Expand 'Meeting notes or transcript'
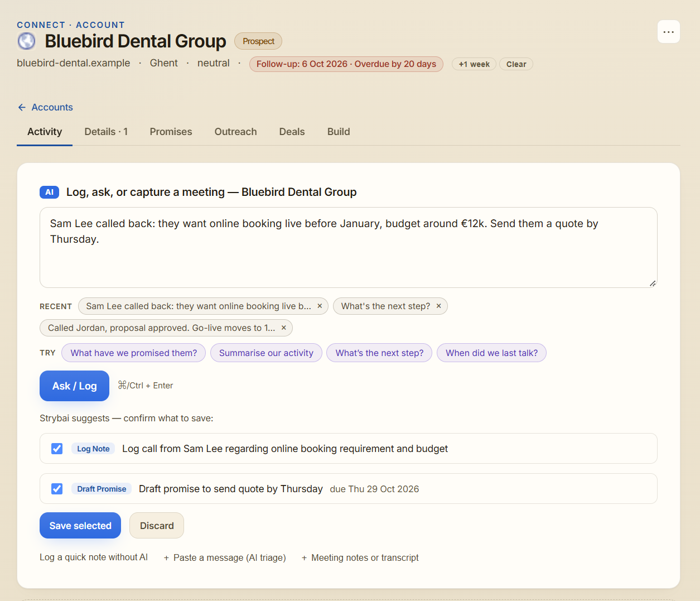 tap(360, 557)
